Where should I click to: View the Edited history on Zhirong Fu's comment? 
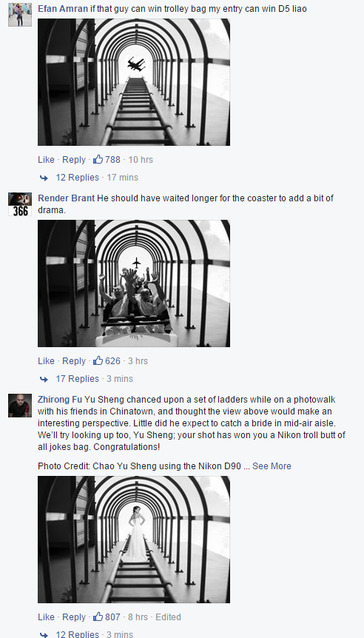[168, 617]
